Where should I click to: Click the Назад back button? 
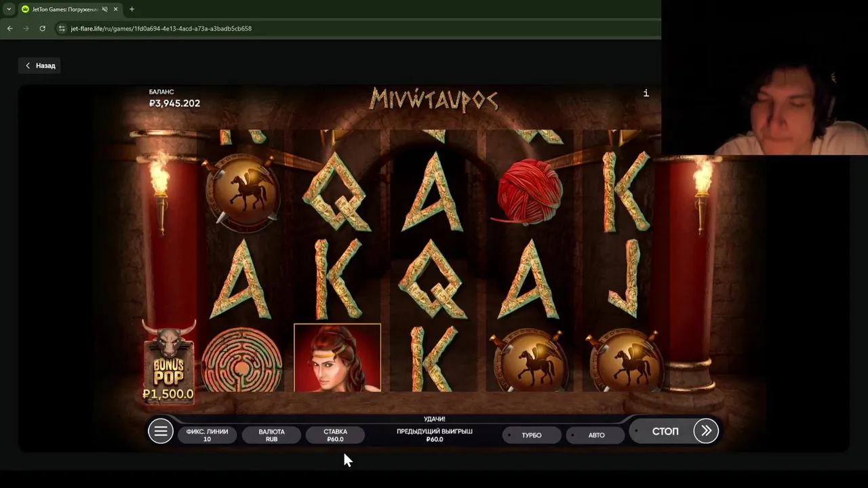pos(40,66)
